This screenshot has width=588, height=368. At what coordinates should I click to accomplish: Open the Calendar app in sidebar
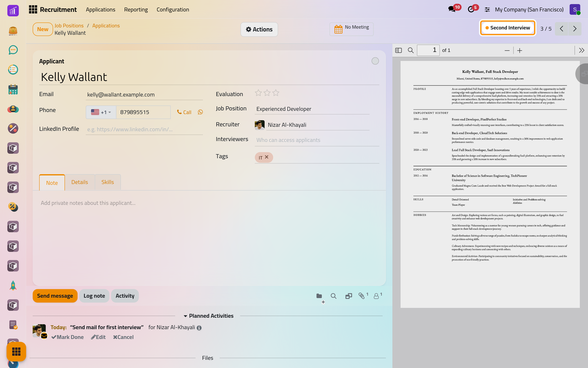point(13,89)
